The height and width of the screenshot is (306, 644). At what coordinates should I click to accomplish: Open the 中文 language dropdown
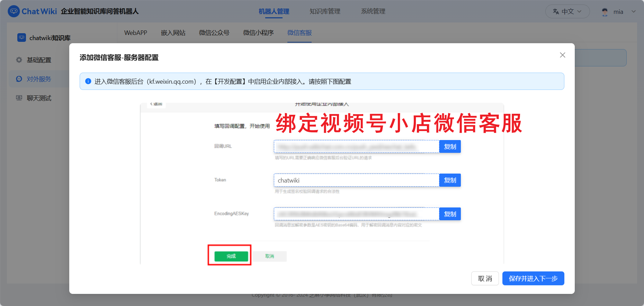567,11
